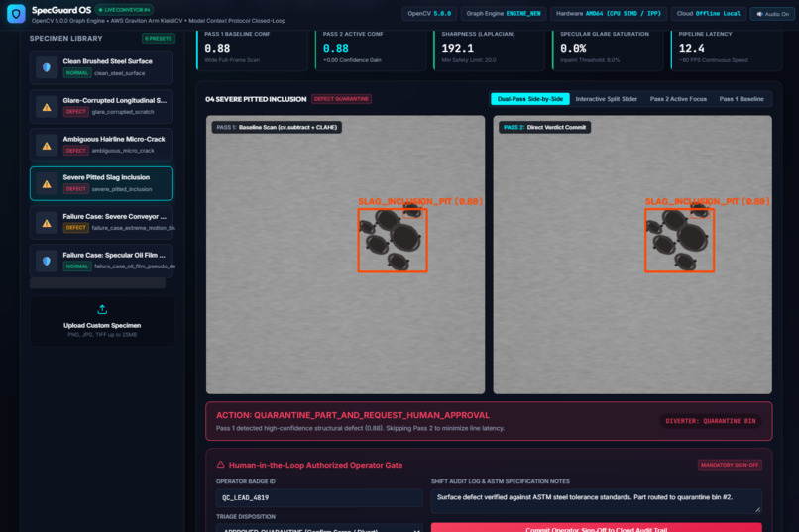799x532 pixels.
Task: Click DEFECT tag on glare_corrupted_scratch
Action: [x=76, y=112]
